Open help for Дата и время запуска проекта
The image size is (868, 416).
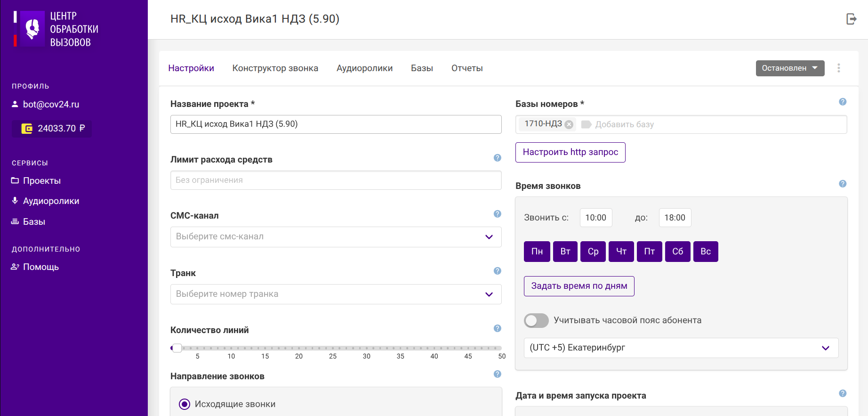click(x=843, y=393)
